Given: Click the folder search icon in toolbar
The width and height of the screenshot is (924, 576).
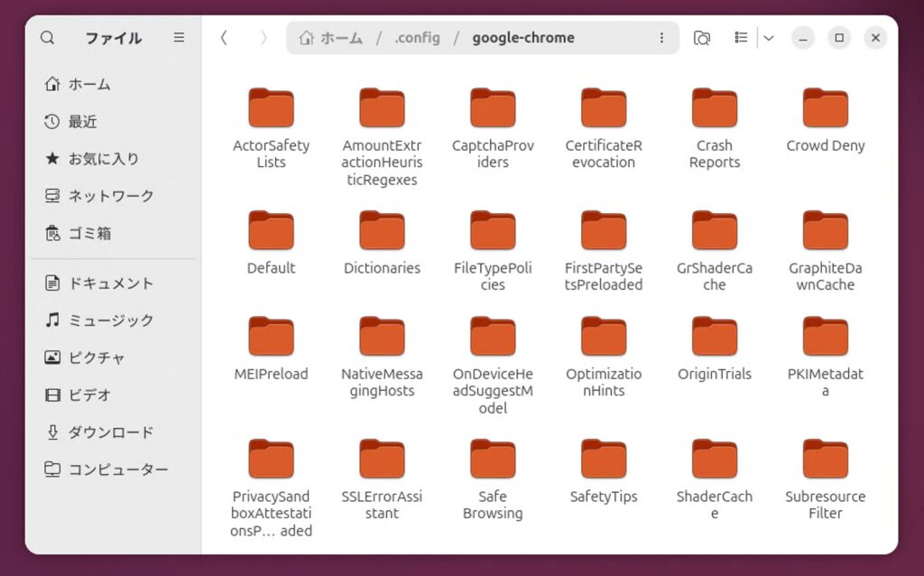Looking at the screenshot, I should coord(701,38).
